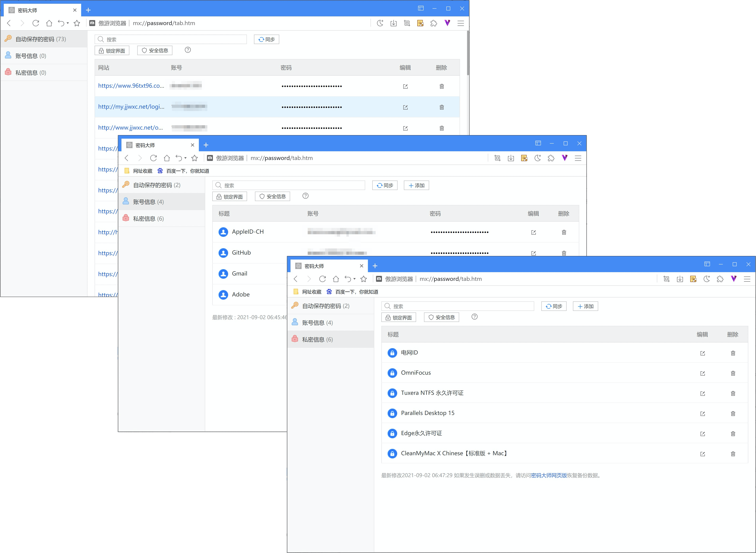Image resolution: width=756 pixels, height=553 pixels.
Task: Open help question-mark icon in front window
Action: point(475,317)
